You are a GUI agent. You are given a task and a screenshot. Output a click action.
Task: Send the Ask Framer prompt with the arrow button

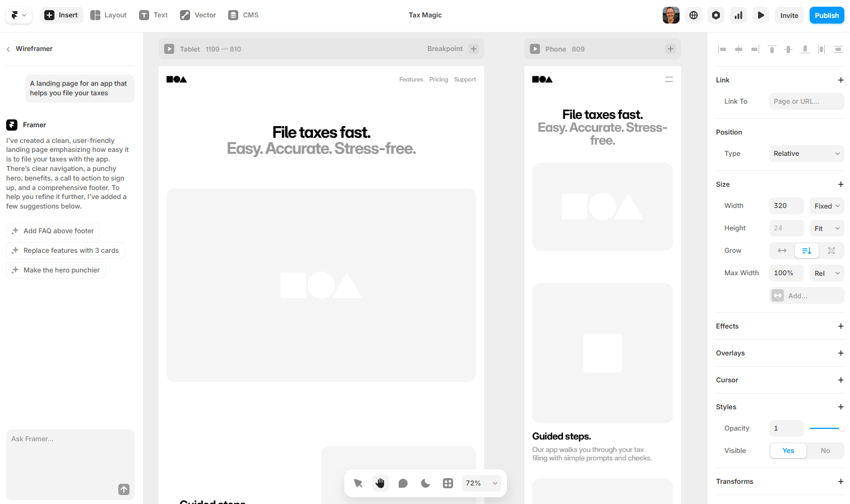(x=124, y=489)
